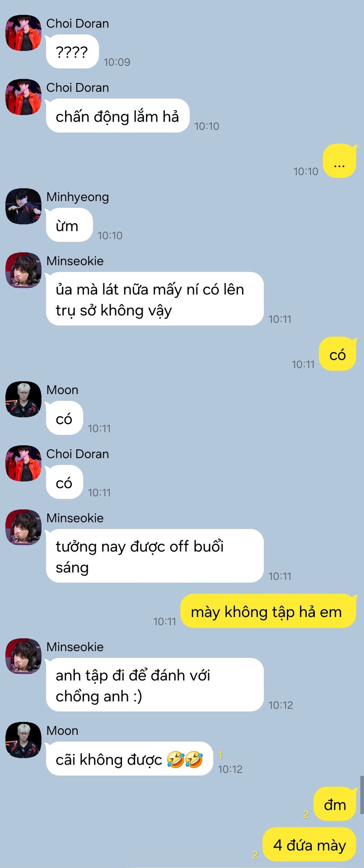Click the 'Minhyeong' sender name
The image size is (364, 868).
[x=78, y=197]
